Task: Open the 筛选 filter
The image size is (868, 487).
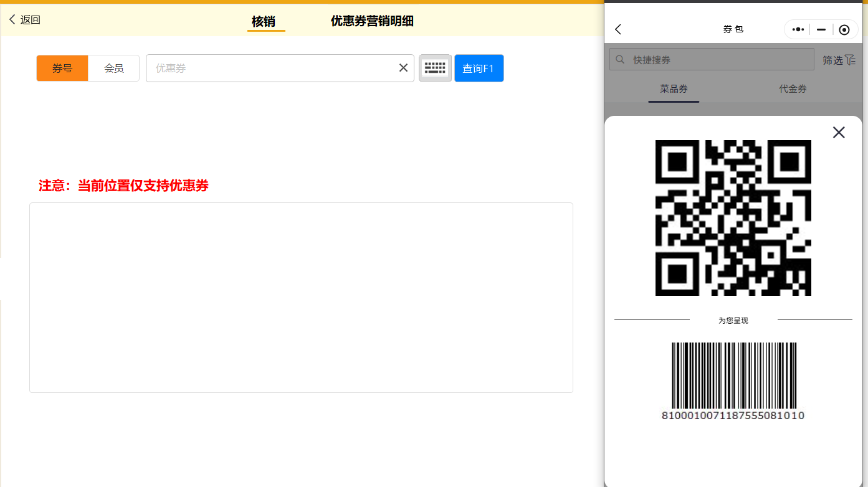Action: 839,60
